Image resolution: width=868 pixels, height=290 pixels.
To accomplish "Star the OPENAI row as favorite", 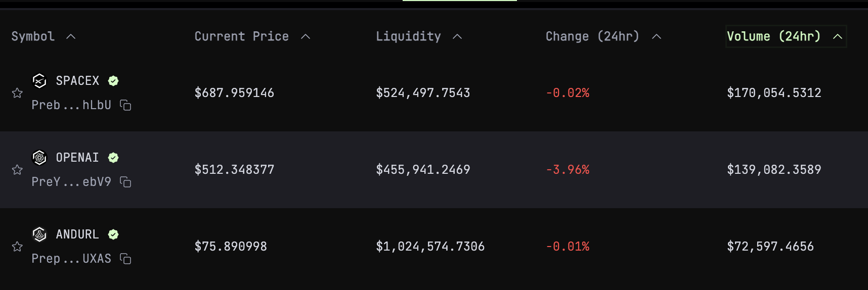I will point(17,170).
